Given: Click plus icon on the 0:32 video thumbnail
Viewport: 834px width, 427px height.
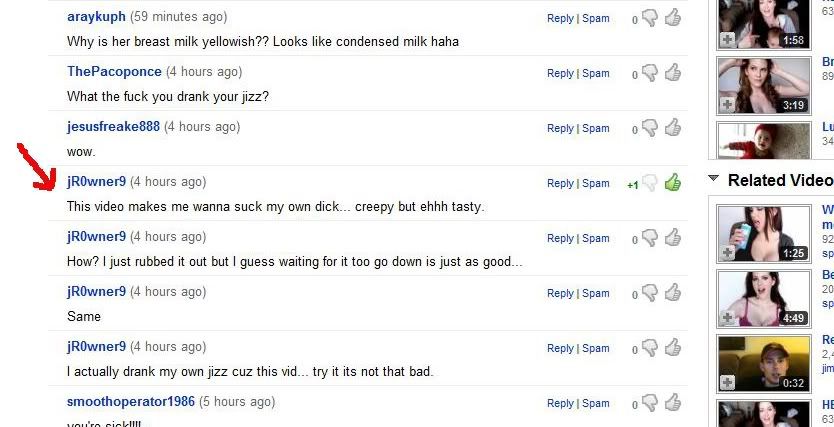Looking at the screenshot, I should tap(727, 383).
